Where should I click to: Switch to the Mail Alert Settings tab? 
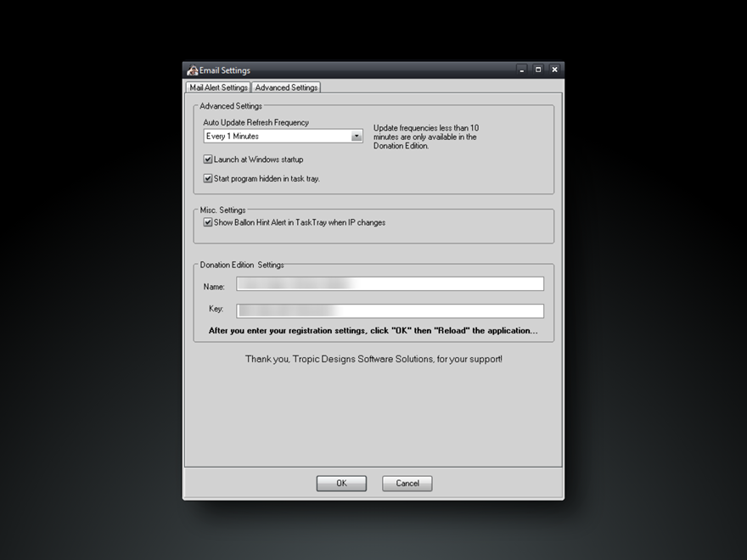click(218, 87)
